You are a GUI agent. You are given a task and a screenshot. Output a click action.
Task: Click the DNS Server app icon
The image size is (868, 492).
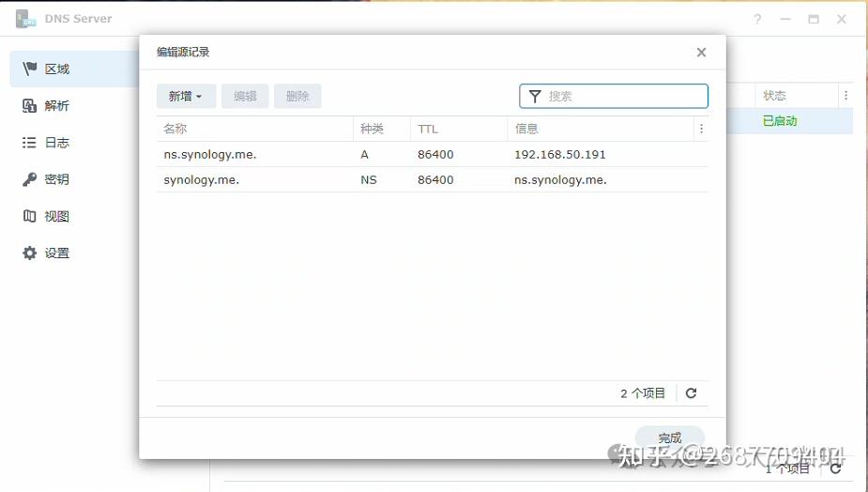25,19
